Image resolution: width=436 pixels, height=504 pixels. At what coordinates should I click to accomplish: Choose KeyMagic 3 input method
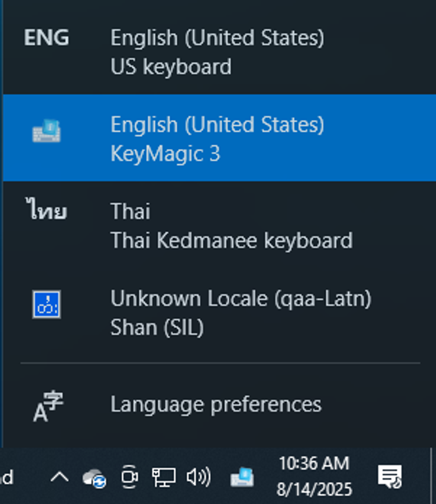[x=219, y=138]
